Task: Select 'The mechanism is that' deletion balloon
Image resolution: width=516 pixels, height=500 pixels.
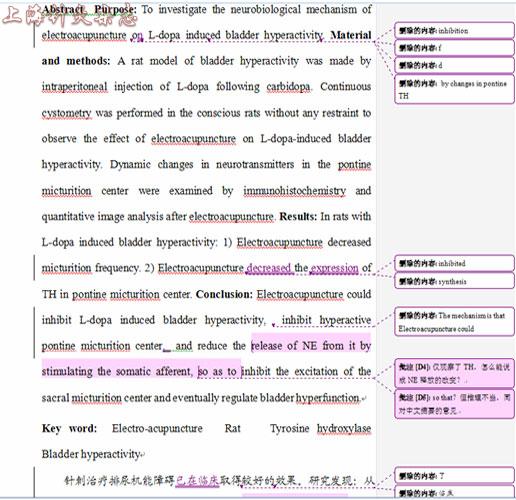Action: pyautogui.click(x=454, y=322)
